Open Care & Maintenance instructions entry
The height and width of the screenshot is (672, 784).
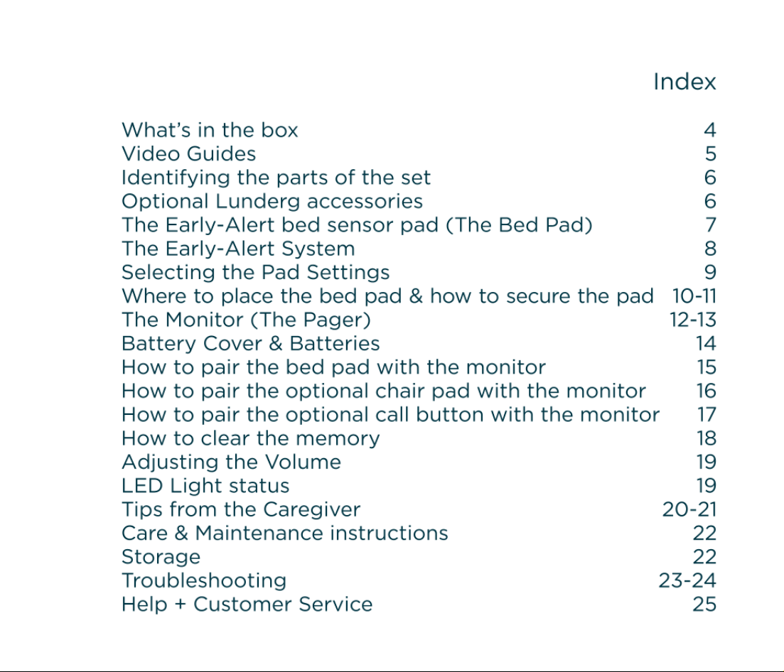click(x=284, y=533)
